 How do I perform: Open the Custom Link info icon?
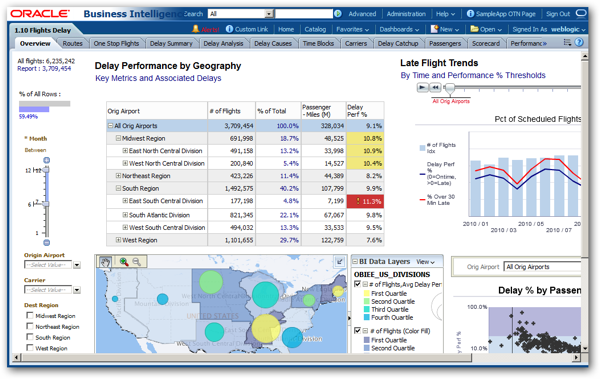(229, 29)
